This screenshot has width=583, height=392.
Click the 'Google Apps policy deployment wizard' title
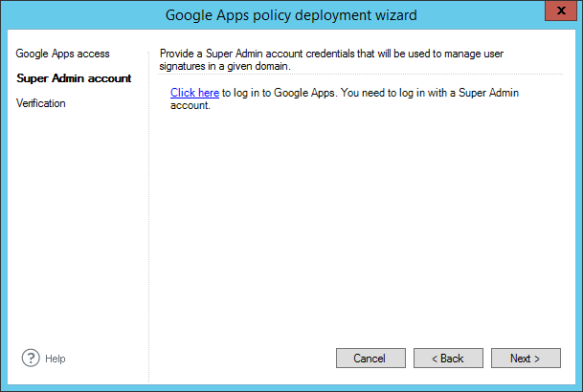(291, 15)
